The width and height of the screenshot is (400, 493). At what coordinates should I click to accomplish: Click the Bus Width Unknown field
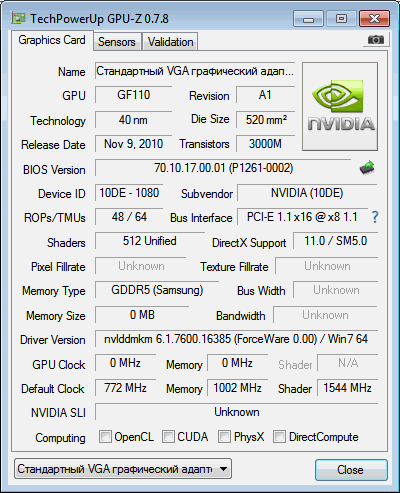(335, 290)
